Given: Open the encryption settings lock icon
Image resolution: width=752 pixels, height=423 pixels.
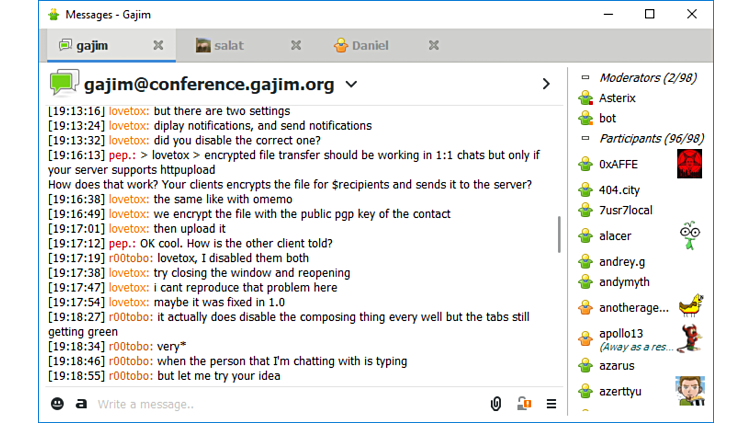Looking at the screenshot, I should (x=523, y=403).
